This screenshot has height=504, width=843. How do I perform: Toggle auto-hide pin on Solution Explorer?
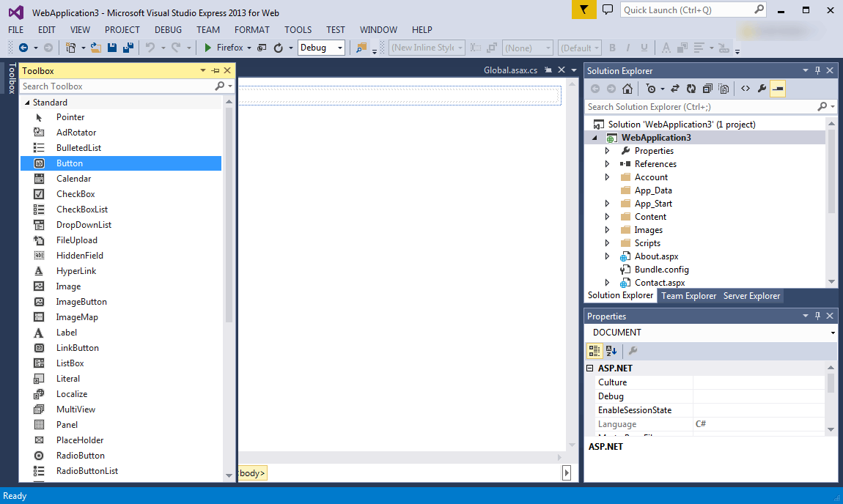[818, 70]
